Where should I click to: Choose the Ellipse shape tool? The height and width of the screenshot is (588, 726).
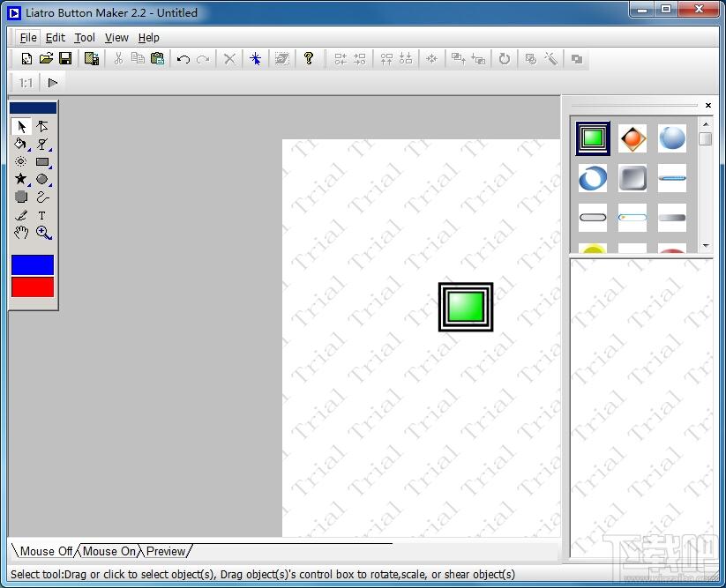click(x=42, y=179)
